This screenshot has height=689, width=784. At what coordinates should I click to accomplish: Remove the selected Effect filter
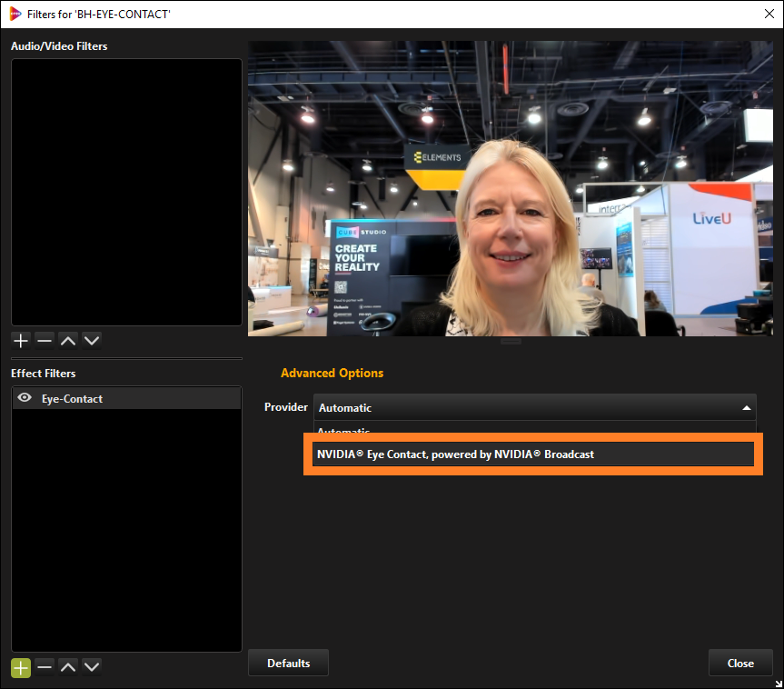45,667
